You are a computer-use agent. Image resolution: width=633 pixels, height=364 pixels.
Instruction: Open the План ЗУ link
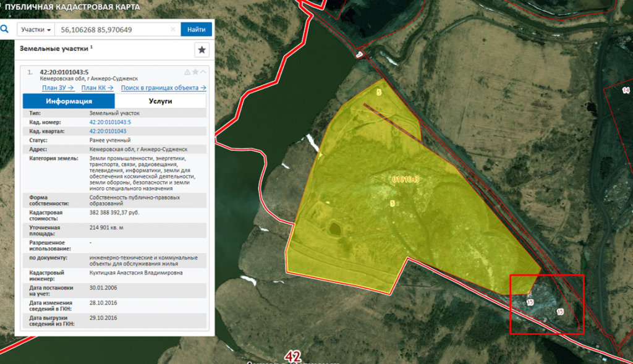[x=57, y=88]
